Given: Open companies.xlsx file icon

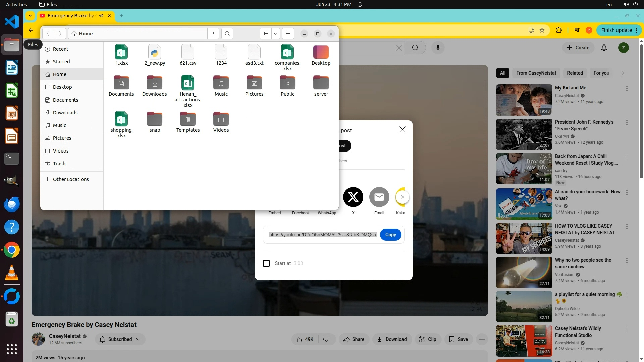Looking at the screenshot, I should [x=287, y=52].
